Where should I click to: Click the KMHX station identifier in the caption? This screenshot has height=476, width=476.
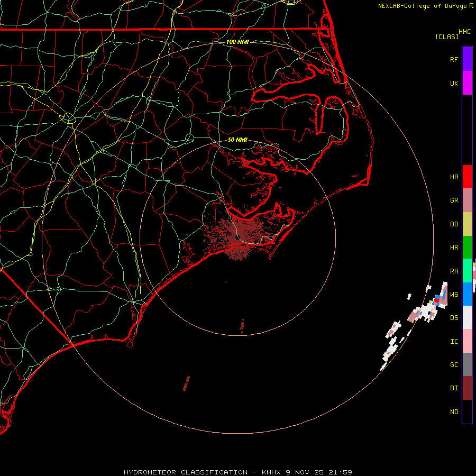[x=271, y=472]
